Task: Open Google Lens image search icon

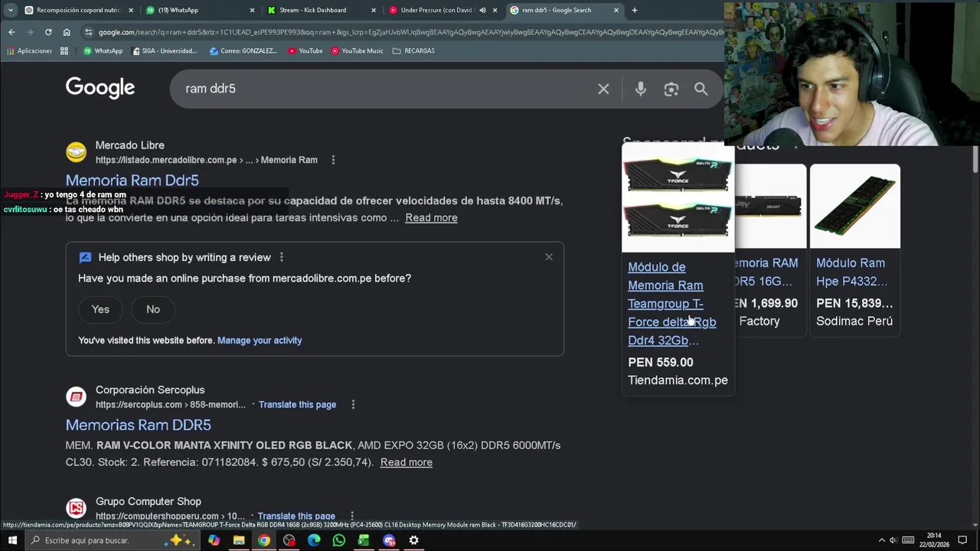Action: [671, 89]
